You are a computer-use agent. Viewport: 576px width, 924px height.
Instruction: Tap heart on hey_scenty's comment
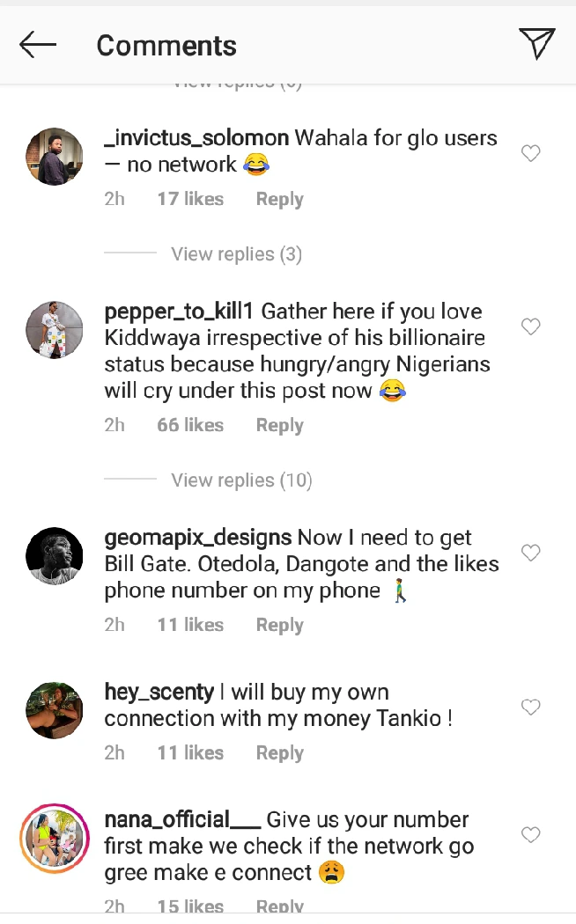530,707
